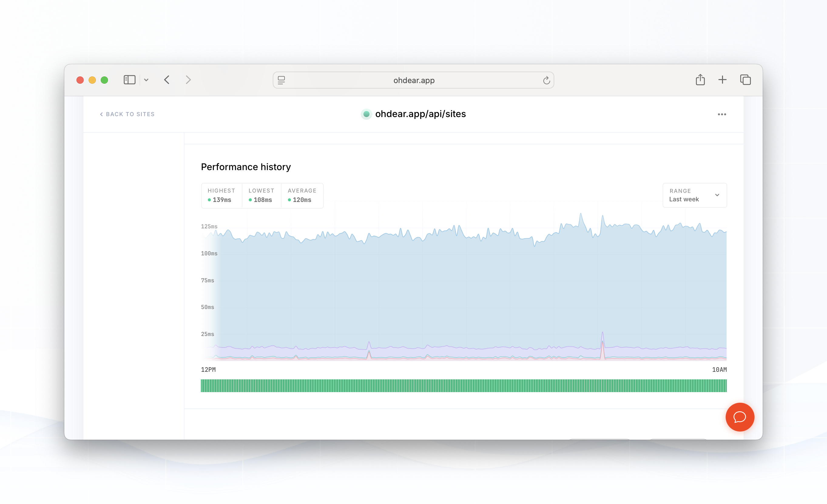This screenshot has width=827, height=504.
Task: Show tab overview icon
Action: pyautogui.click(x=745, y=80)
